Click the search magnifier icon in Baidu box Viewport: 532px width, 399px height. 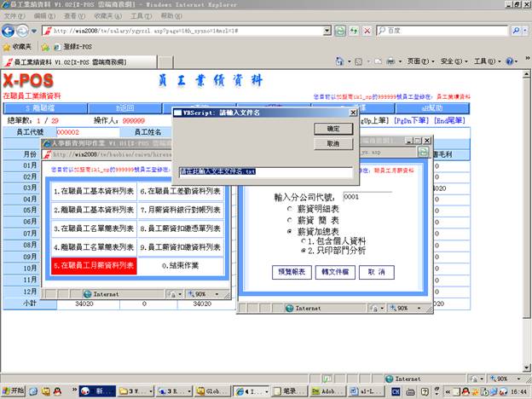point(518,31)
